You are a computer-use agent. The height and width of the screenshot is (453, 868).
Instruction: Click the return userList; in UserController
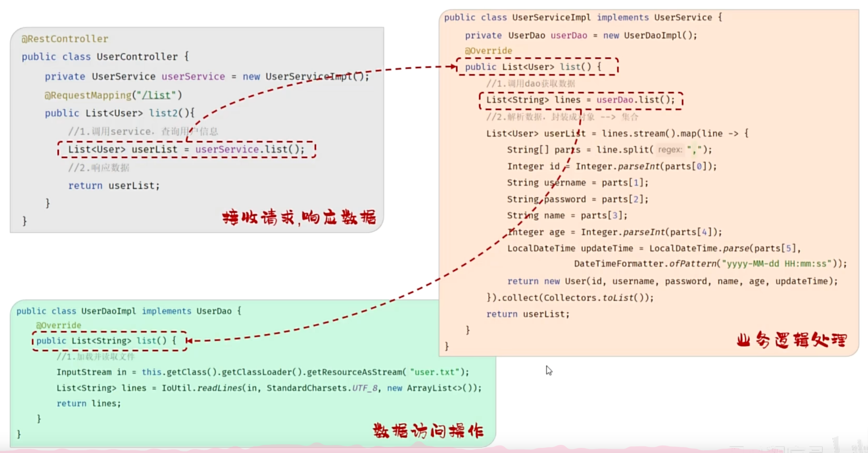pos(114,185)
